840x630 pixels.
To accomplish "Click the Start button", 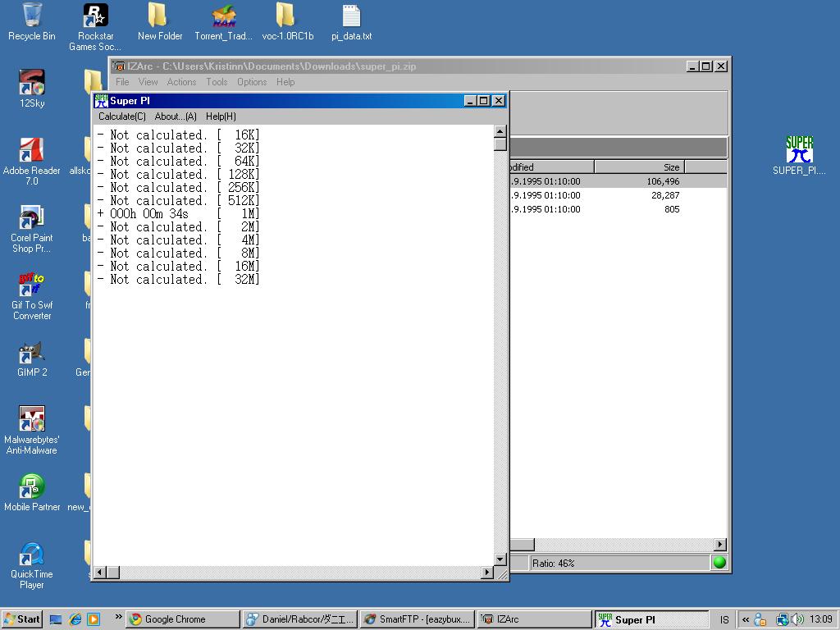I will coord(22,619).
